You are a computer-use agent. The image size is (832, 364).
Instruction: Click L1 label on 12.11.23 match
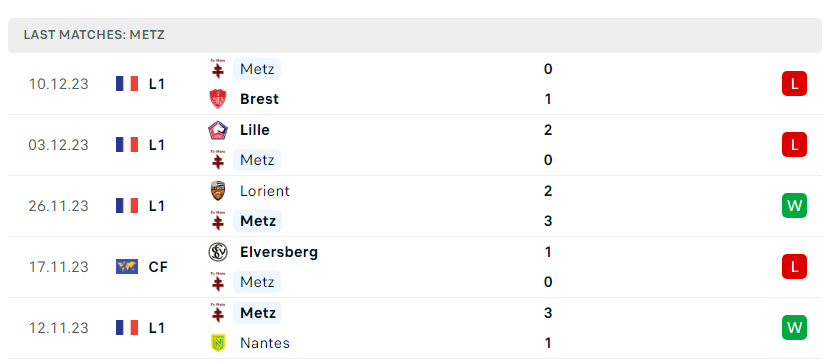click(x=157, y=327)
